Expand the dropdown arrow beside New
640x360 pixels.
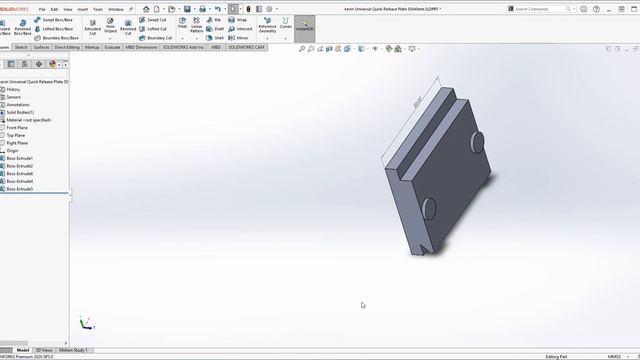[x=164, y=9]
